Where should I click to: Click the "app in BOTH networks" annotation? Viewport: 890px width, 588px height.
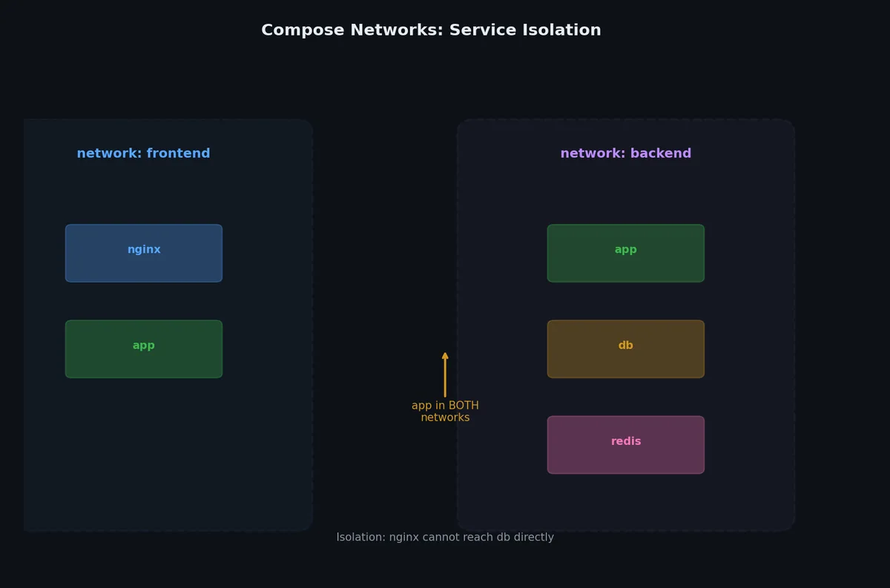pyautogui.click(x=445, y=412)
